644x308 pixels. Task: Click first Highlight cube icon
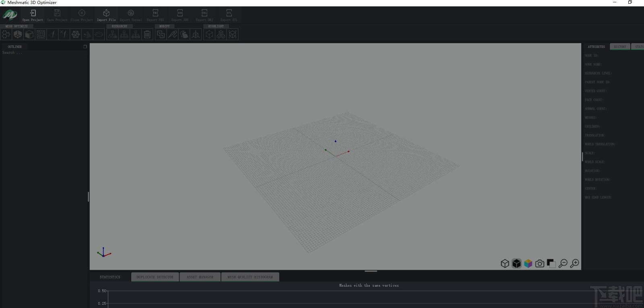(x=209, y=35)
